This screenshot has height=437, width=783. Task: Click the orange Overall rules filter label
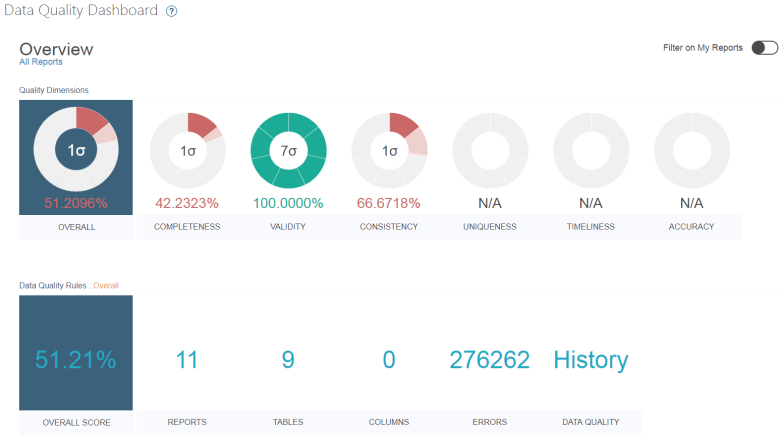pyautogui.click(x=106, y=286)
